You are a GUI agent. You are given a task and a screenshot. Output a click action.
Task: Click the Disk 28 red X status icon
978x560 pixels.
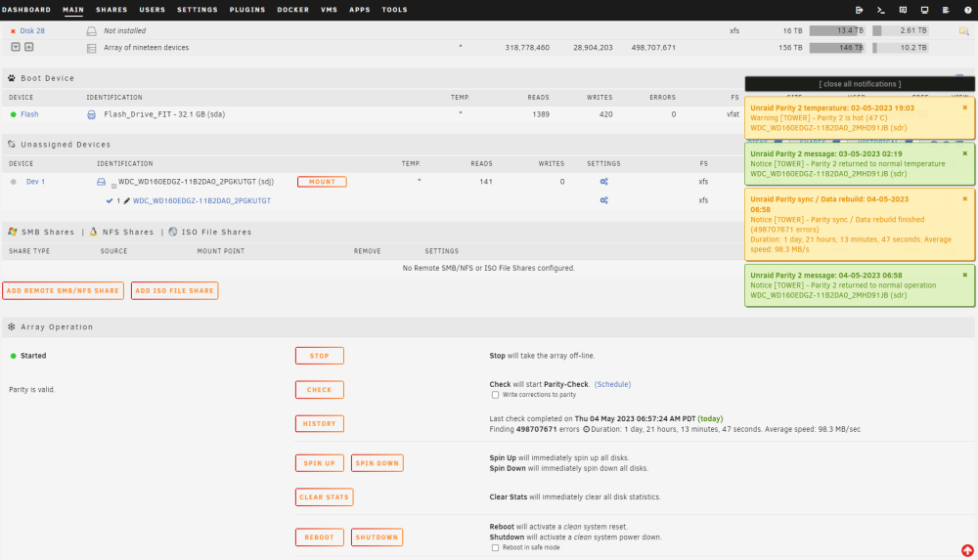[x=13, y=31]
